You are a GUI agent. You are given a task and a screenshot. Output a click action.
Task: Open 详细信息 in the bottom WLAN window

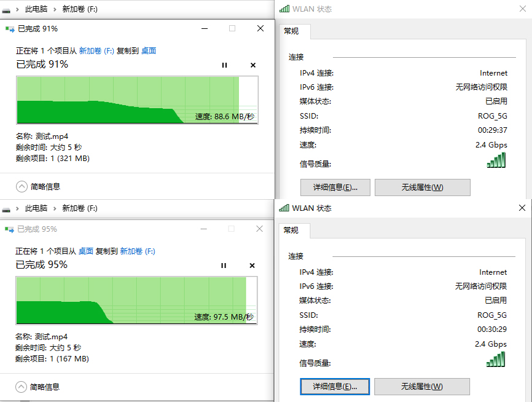pos(335,387)
